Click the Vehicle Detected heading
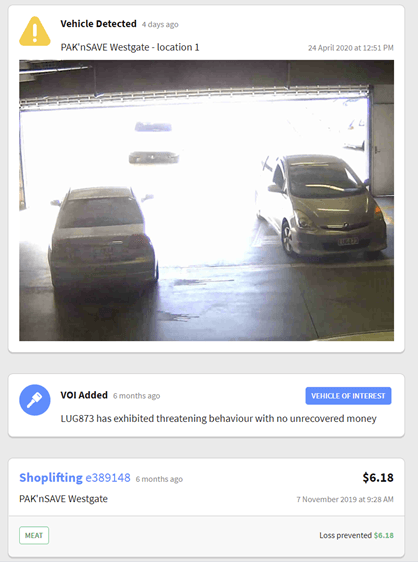 pos(99,24)
